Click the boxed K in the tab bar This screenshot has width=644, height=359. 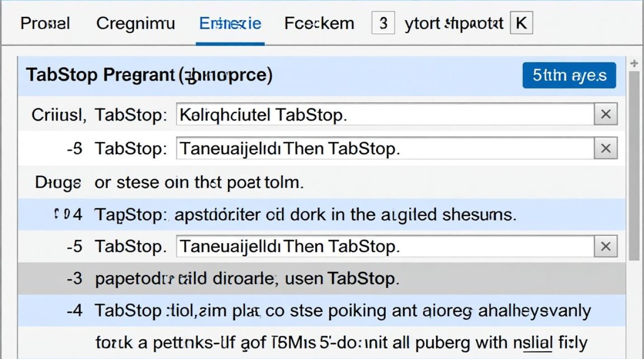[521, 23]
